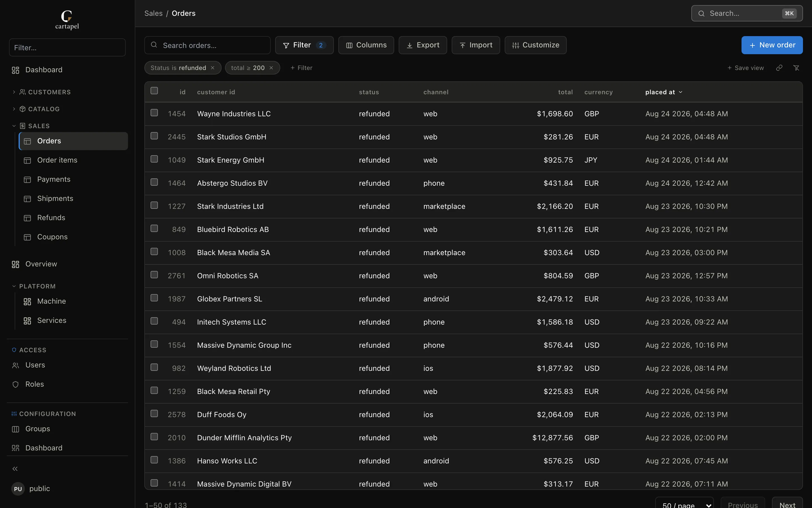Click the total column header

565,92
